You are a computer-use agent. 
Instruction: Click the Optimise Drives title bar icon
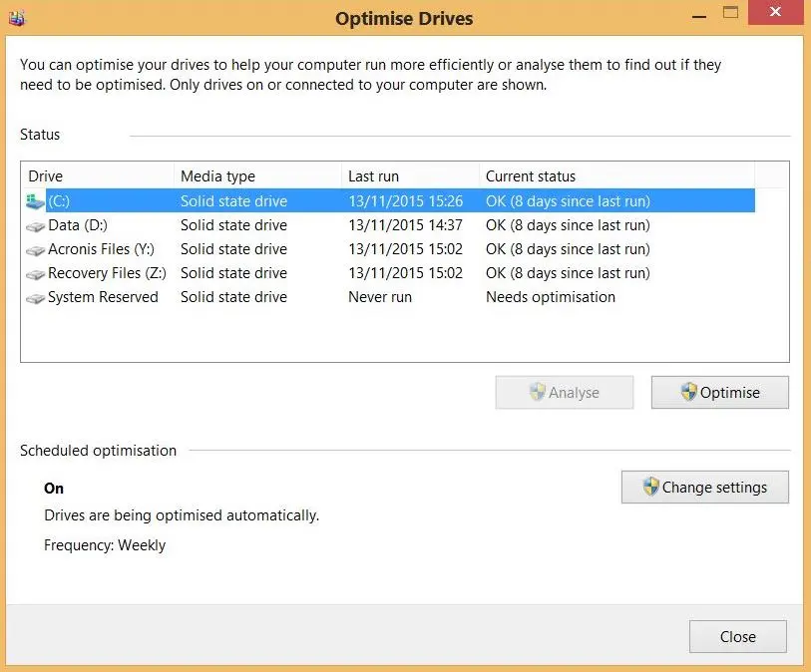(x=15, y=17)
